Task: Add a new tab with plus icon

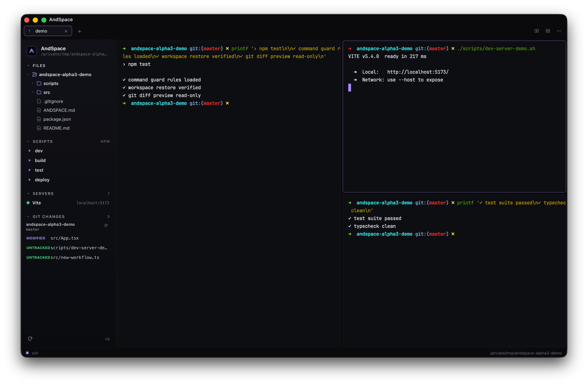Action: coord(80,31)
